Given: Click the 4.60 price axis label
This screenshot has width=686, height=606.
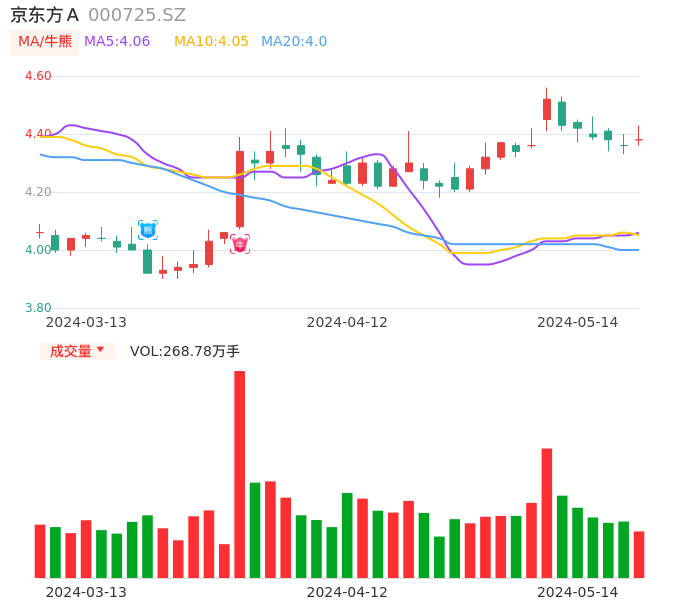Looking at the screenshot, I should [38, 76].
